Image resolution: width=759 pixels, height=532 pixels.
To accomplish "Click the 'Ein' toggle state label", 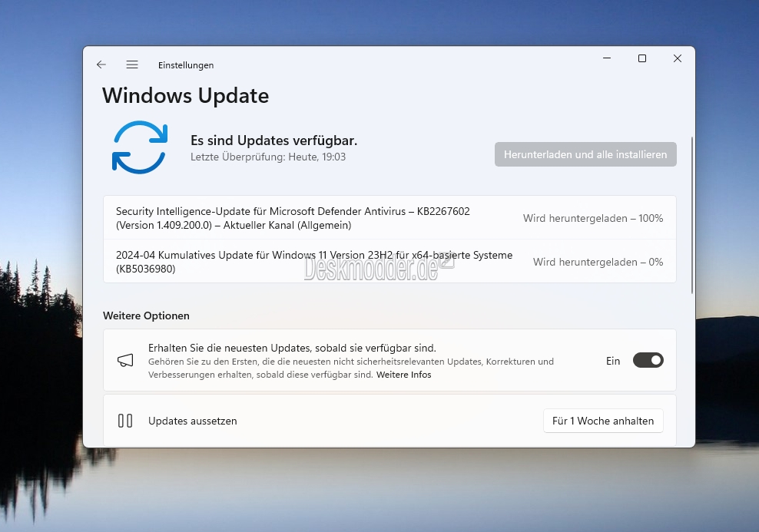I will tap(613, 361).
